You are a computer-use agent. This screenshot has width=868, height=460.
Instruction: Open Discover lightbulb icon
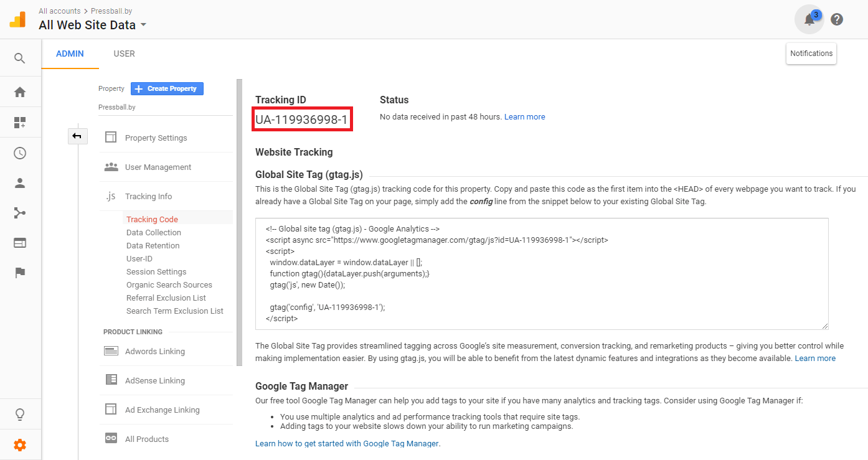tap(20, 414)
